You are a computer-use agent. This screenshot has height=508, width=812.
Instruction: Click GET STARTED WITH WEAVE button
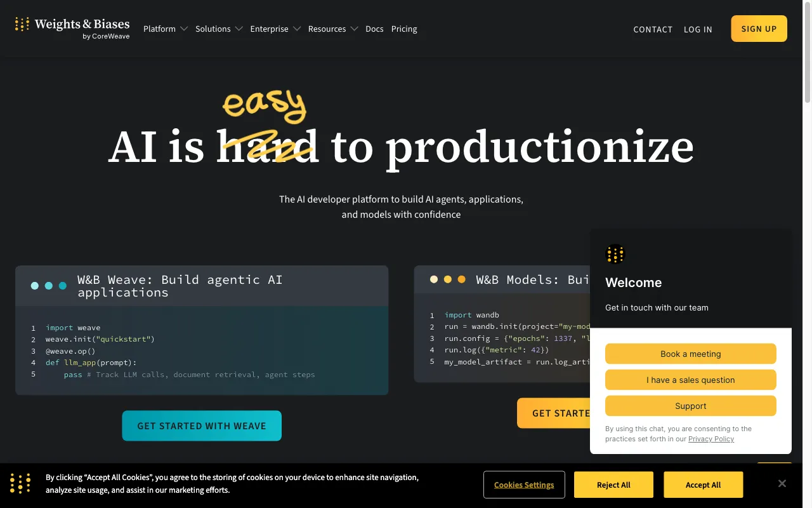202,425
